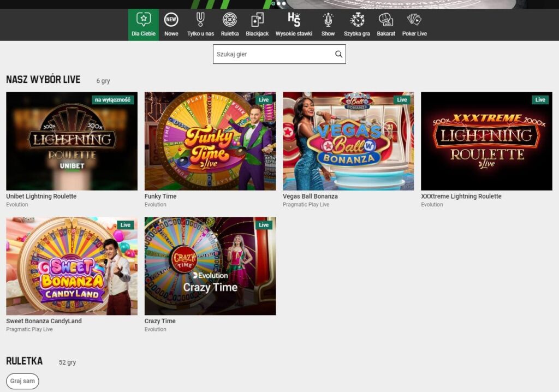Open the Funky Time game thumbnail

pos(210,141)
